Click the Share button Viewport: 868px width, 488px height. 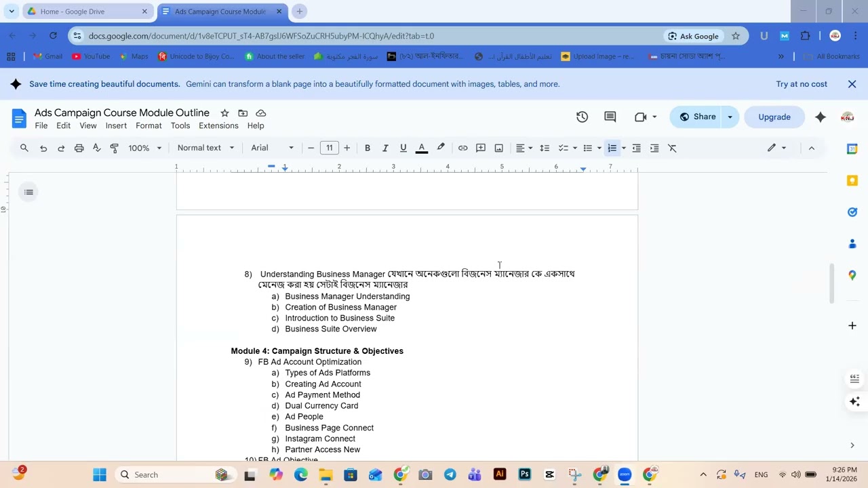tap(696, 117)
